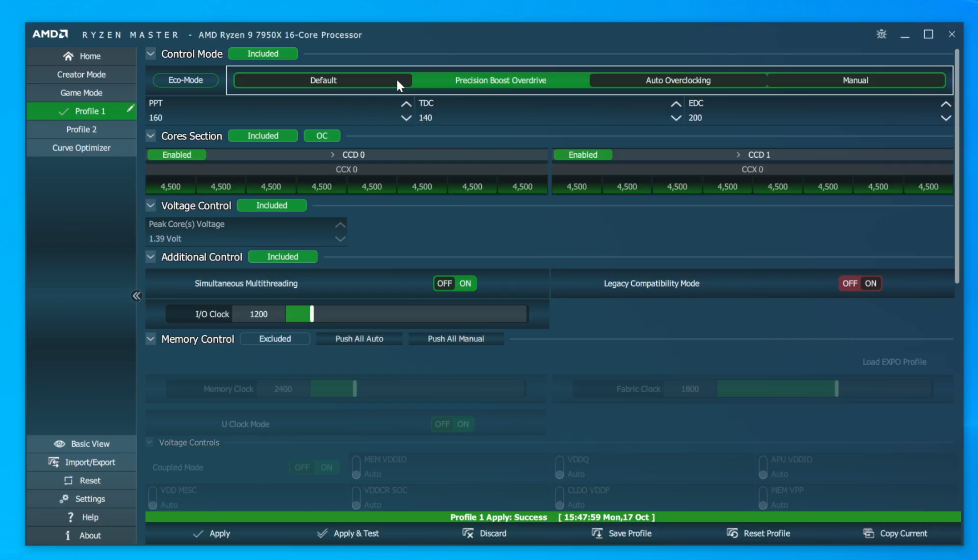978x560 pixels.
Task: Open Curve Optimizer page
Action: (81, 148)
